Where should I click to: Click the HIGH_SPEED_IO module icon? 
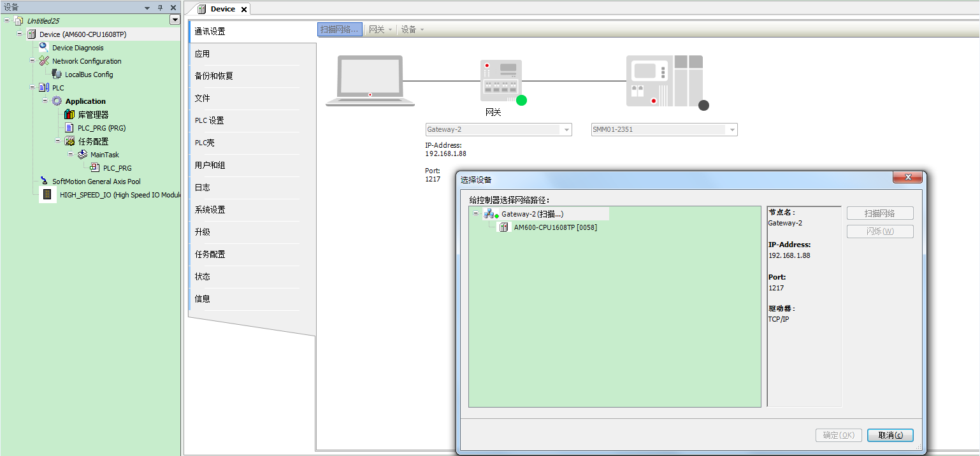(x=47, y=195)
